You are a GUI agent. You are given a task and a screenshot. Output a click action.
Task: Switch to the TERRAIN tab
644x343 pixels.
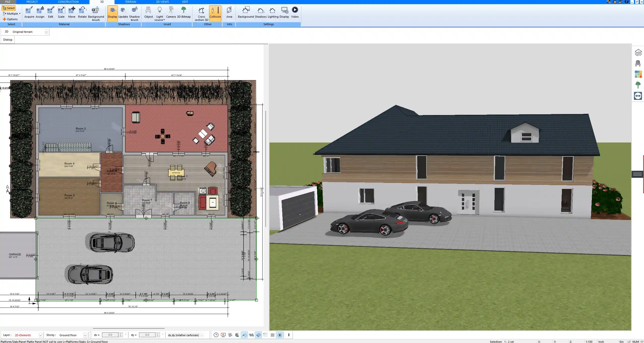point(130,2)
